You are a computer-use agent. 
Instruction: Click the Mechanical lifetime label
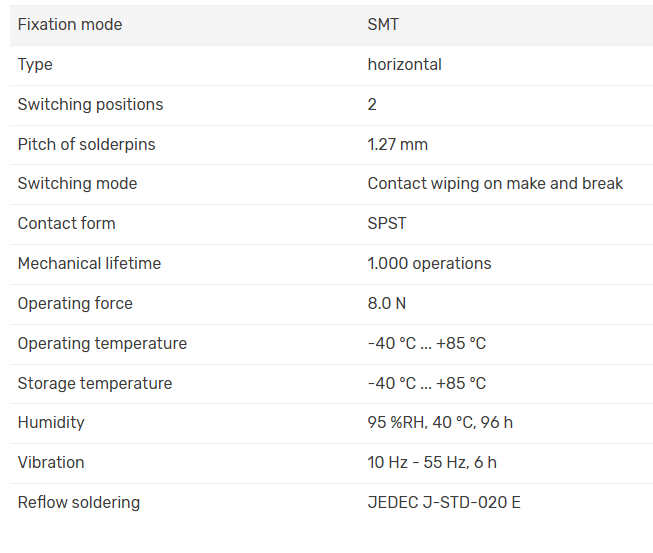(x=89, y=264)
